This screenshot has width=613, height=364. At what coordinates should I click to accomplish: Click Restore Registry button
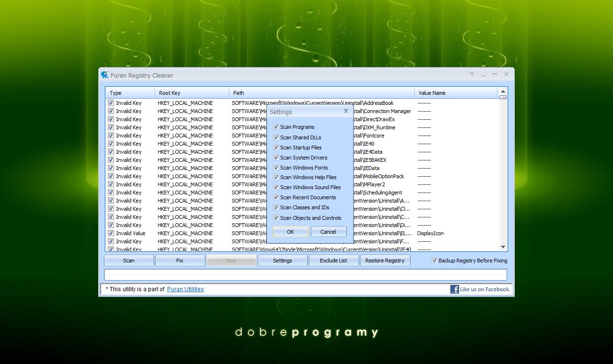(x=385, y=261)
